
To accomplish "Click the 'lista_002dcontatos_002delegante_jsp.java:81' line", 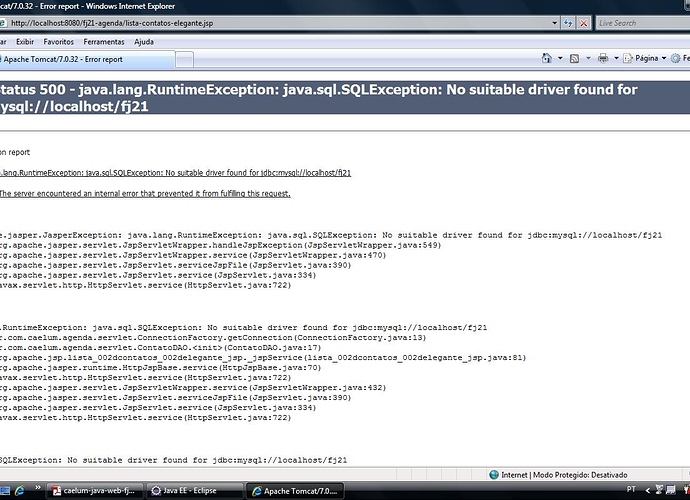I will click(263, 357).
